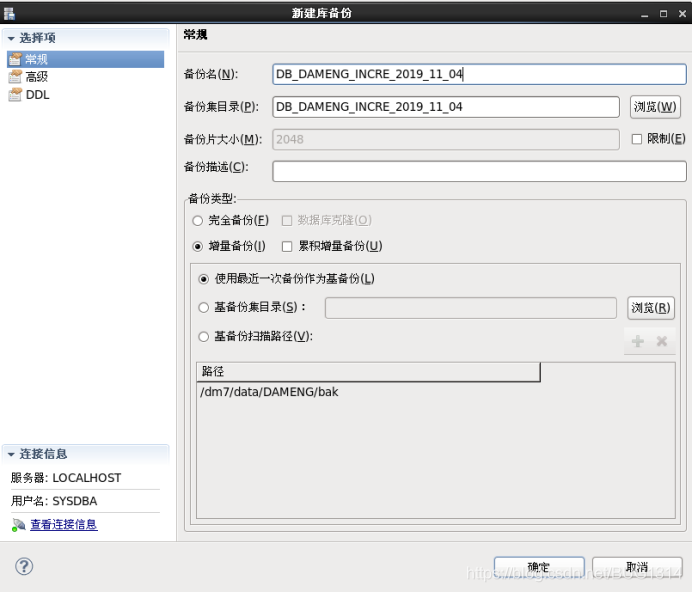The width and height of the screenshot is (692, 592).
Task: Click the DDL page icon
Action: tap(15, 94)
